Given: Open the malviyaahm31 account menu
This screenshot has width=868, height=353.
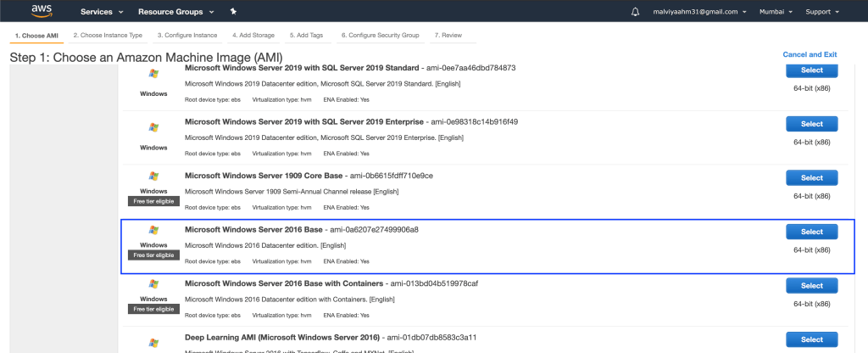Looking at the screenshot, I should click(700, 12).
